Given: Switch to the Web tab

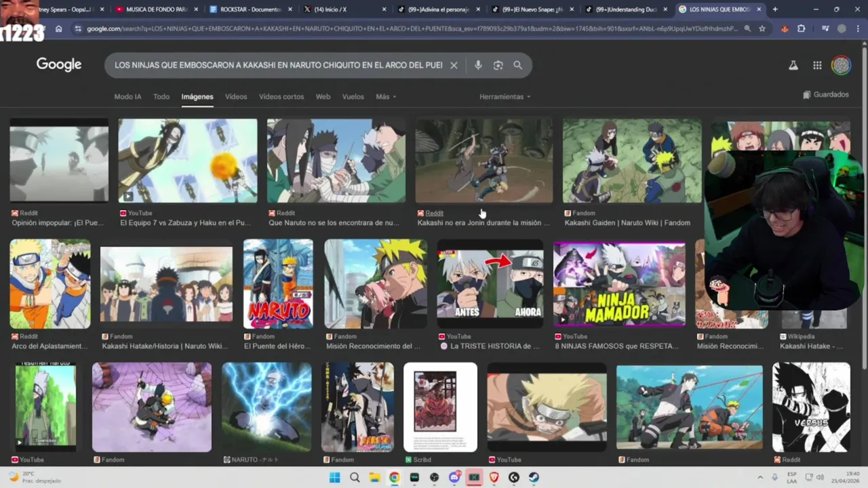Looking at the screenshot, I should point(323,97).
